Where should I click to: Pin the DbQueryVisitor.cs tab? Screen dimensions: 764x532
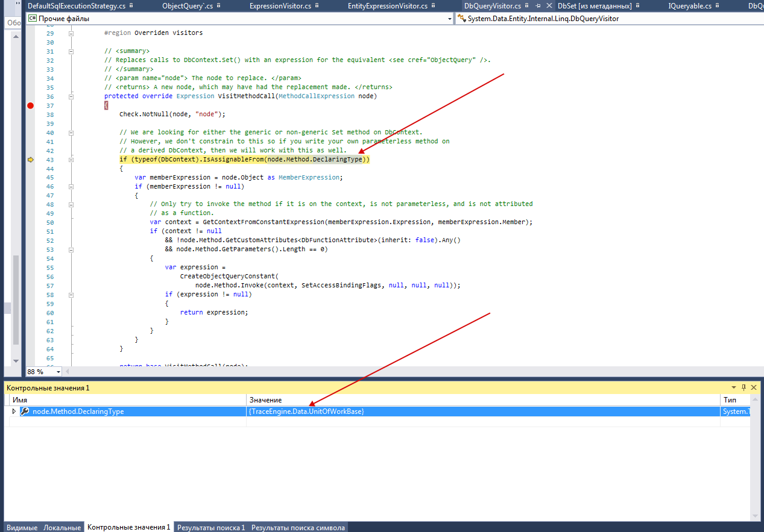538,5
